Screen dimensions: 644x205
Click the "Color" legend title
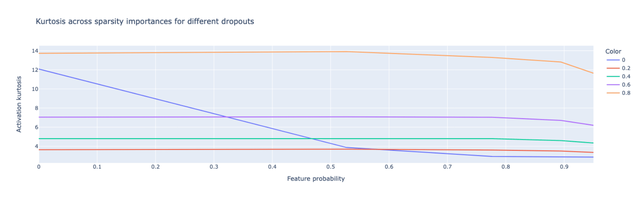click(x=613, y=52)
